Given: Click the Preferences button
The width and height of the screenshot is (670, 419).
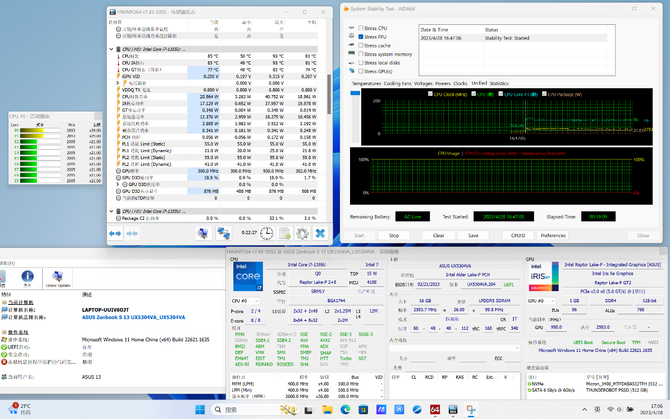Looking at the screenshot, I should [553, 235].
